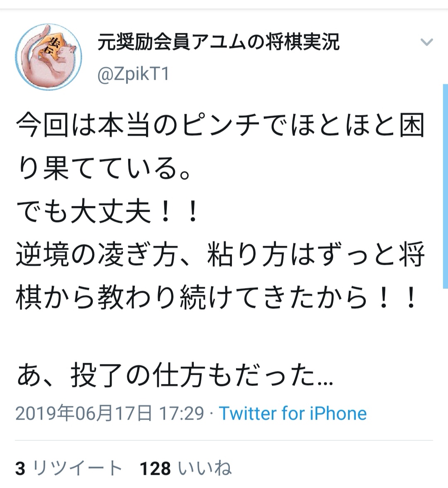This screenshot has width=448, height=488.
Task: Tap the line starting 逆境の凌ぎ方
Action: coord(220,255)
